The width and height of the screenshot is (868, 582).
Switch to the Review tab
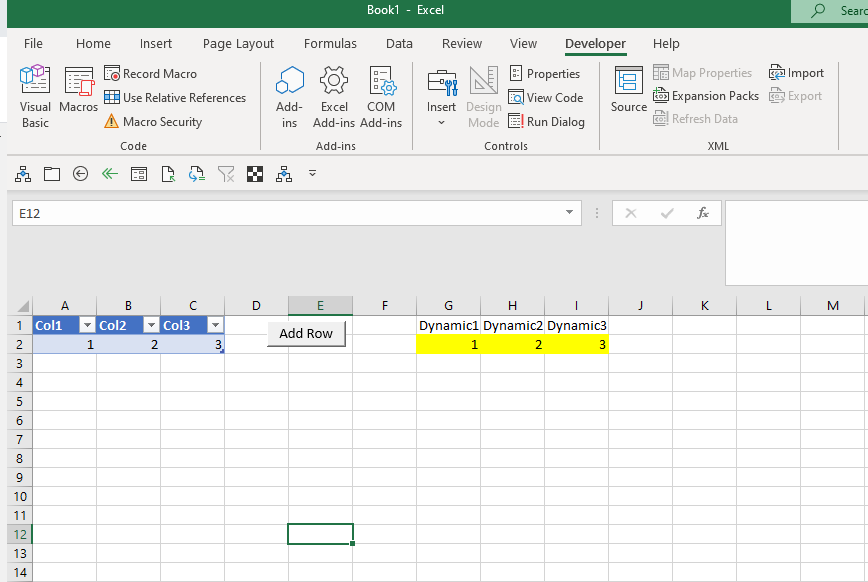(462, 43)
